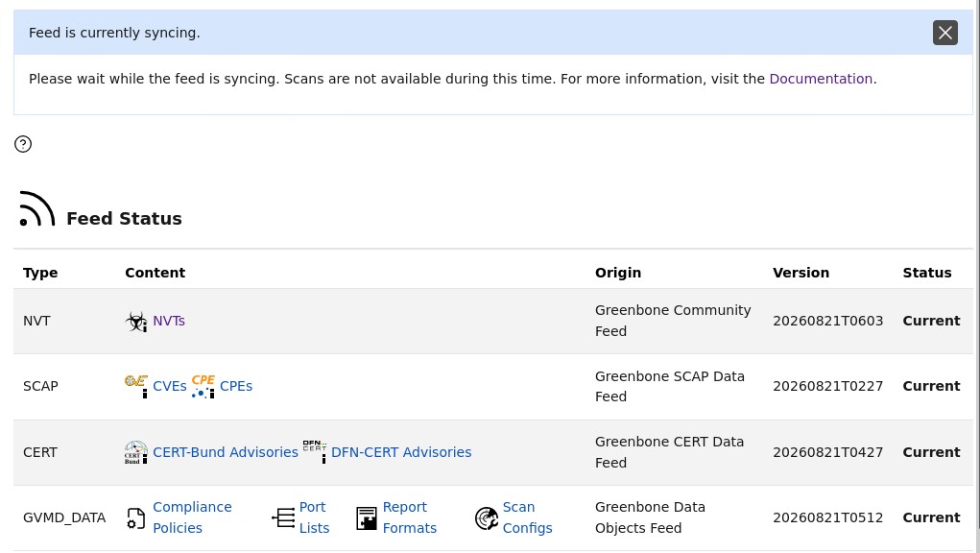Click the Feed Status RSS icon
Viewport: 980px width, 553px height.
tap(37, 208)
